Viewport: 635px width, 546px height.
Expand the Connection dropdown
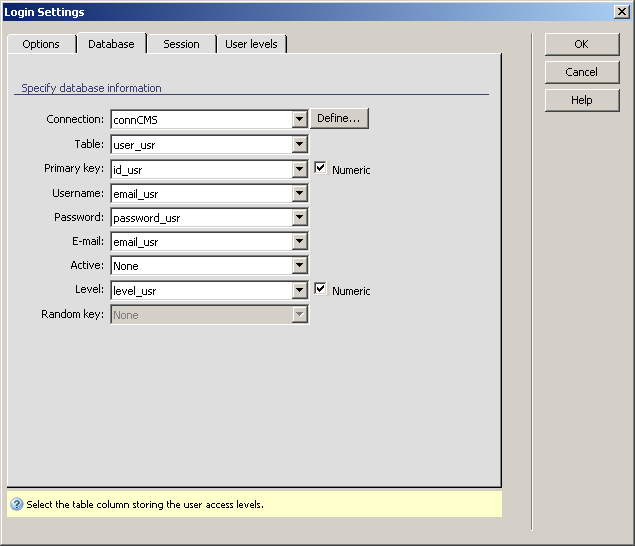tap(299, 120)
